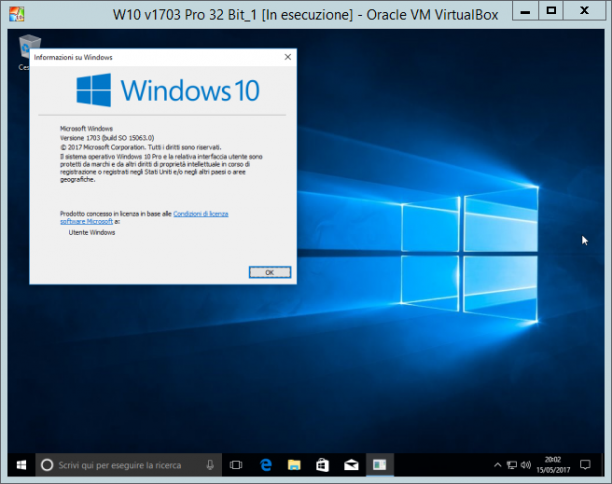
Task: Click the text Versione 1703 build
Action: click(x=107, y=138)
